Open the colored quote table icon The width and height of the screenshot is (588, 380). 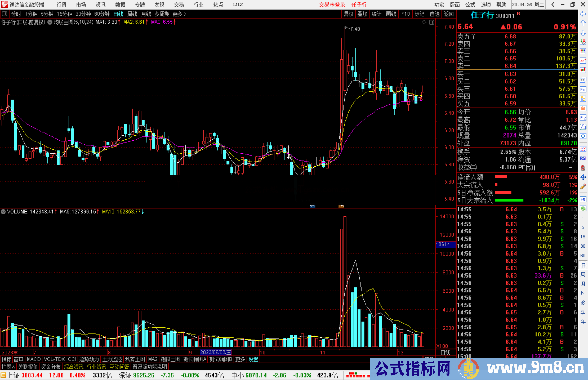[583, 51]
